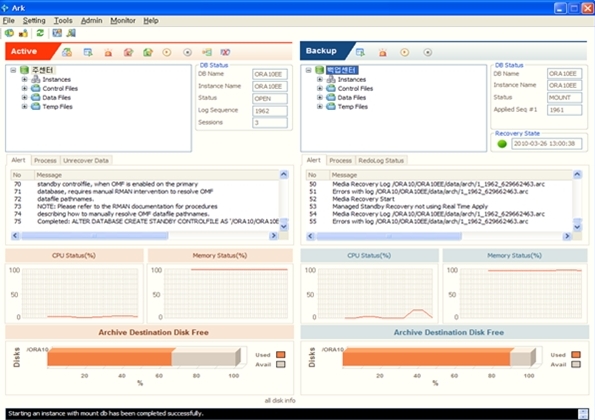Click the blue monitor window toolbar icon

click(x=57, y=33)
